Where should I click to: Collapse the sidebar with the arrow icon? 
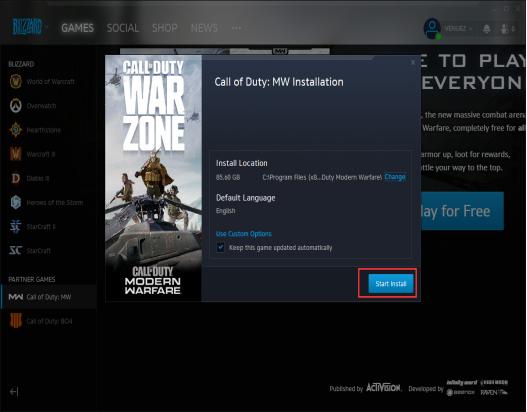(x=14, y=392)
